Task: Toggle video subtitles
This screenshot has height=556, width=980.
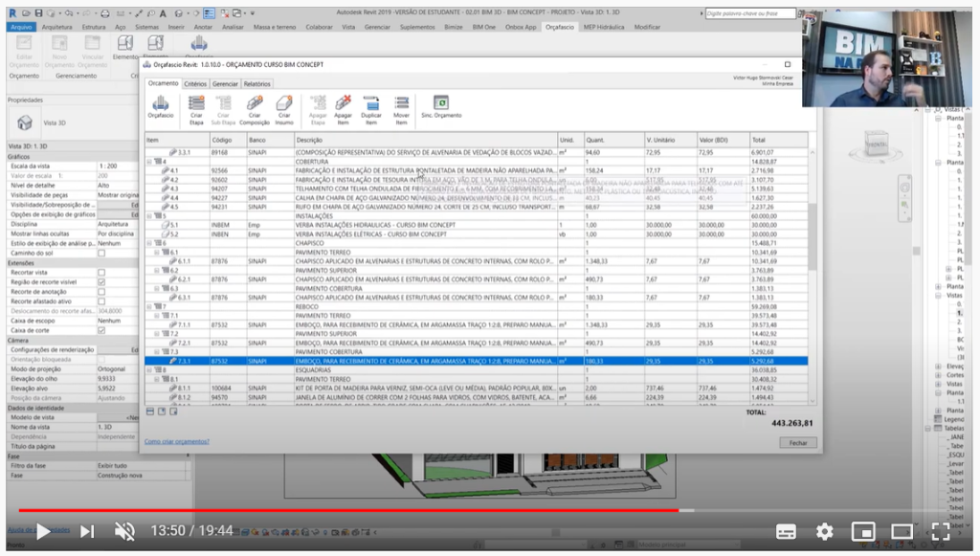Action: pyautogui.click(x=786, y=532)
